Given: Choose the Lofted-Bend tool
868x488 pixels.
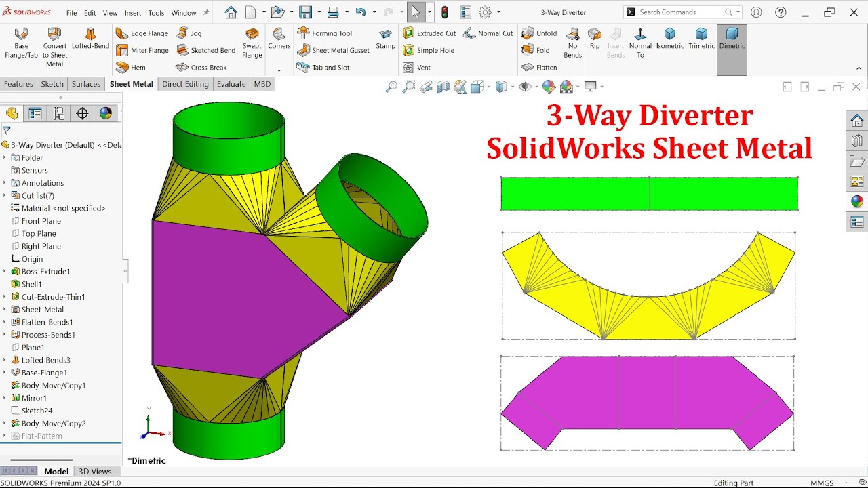Looking at the screenshot, I should 90,39.
